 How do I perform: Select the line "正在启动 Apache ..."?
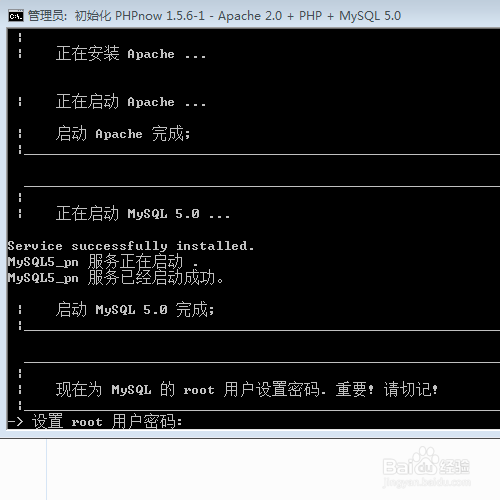click(131, 101)
